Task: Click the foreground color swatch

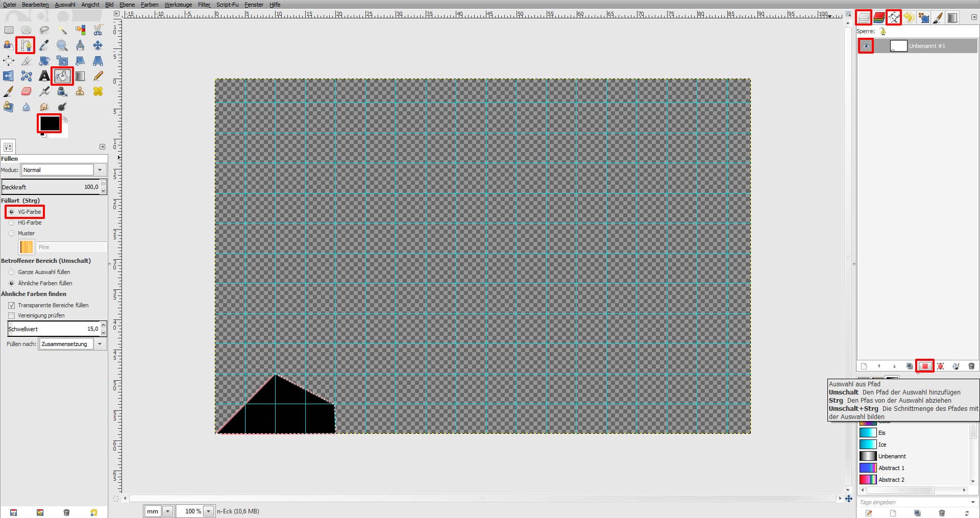Action: (x=49, y=122)
